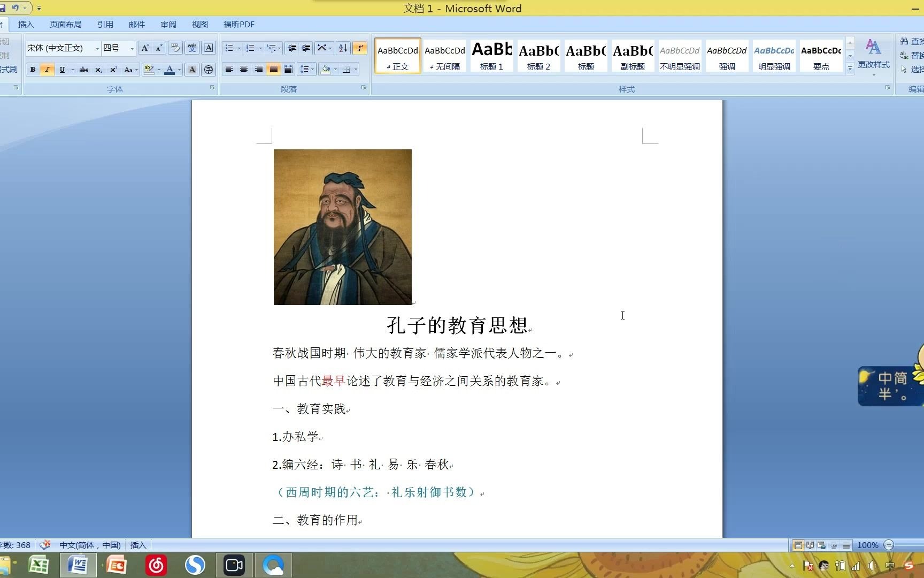This screenshot has height=578, width=924.
Task: Align text left
Action: click(229, 69)
